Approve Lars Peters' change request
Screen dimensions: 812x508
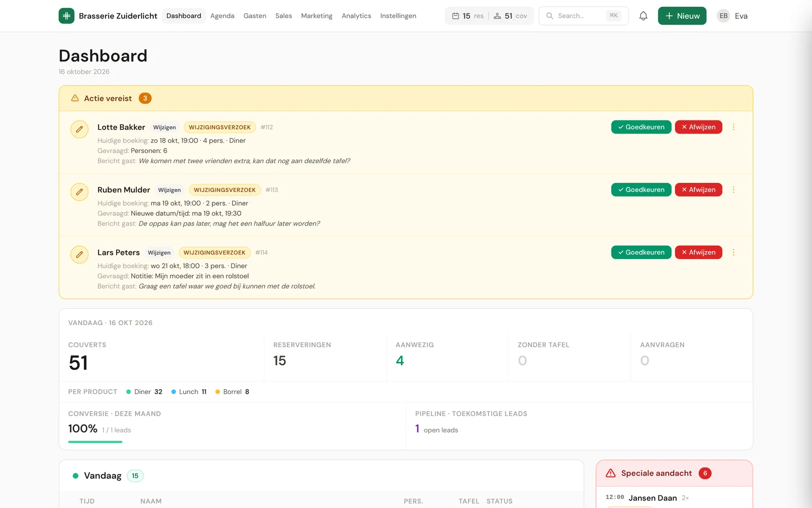point(641,252)
